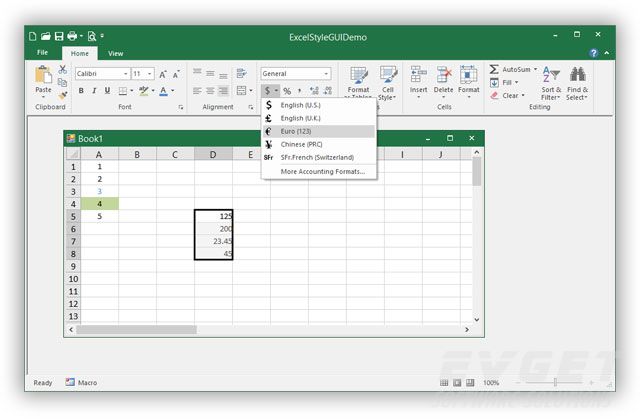Click the Paste clipboard icon

point(43,75)
